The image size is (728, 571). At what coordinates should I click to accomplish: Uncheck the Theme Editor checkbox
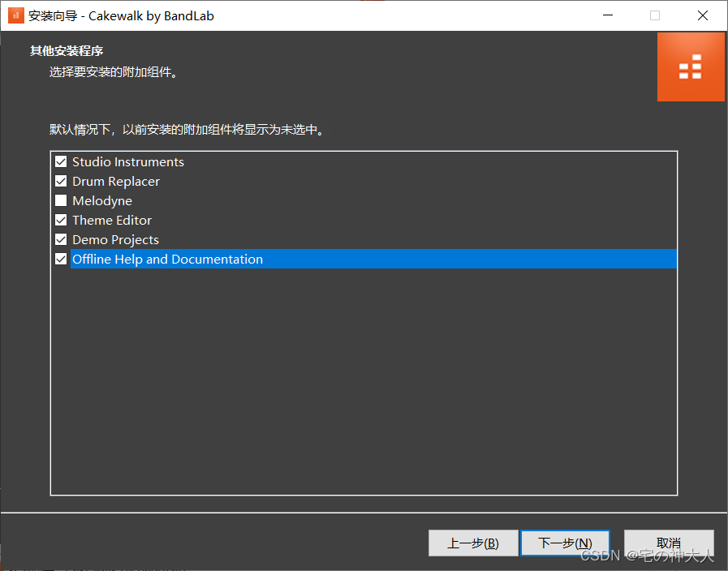61,220
